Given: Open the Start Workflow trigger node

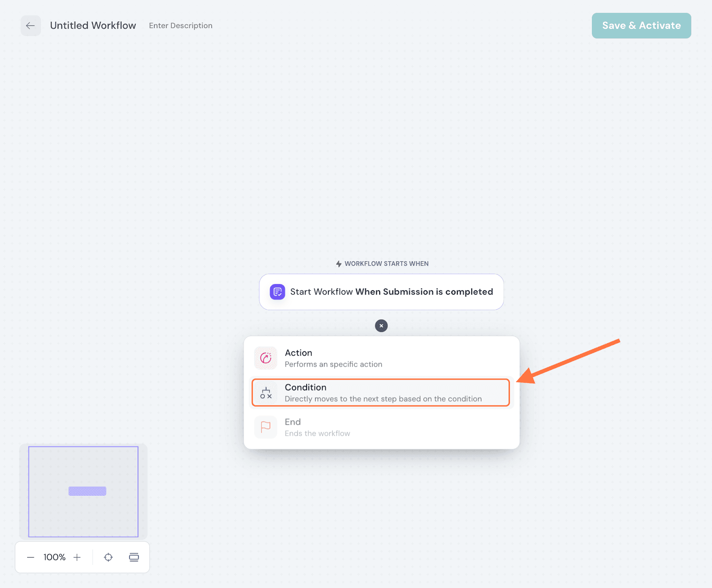Looking at the screenshot, I should coord(381,292).
